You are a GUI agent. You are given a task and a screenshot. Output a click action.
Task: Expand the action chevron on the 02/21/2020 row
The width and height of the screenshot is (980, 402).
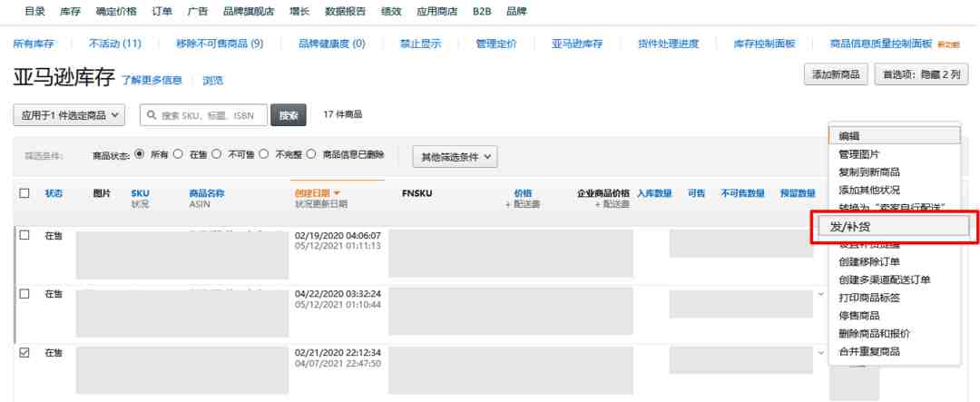[820, 353]
